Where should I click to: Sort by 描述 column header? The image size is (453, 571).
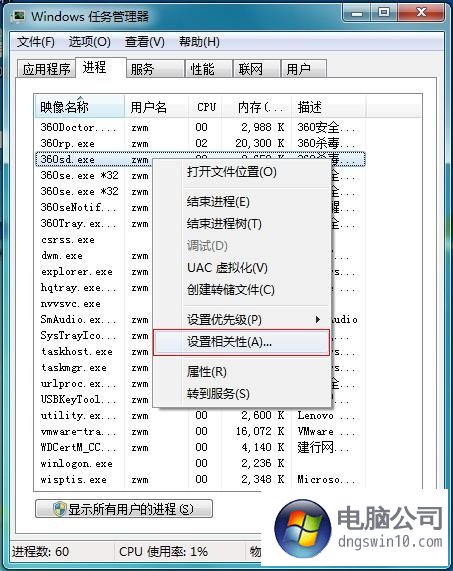click(328, 107)
